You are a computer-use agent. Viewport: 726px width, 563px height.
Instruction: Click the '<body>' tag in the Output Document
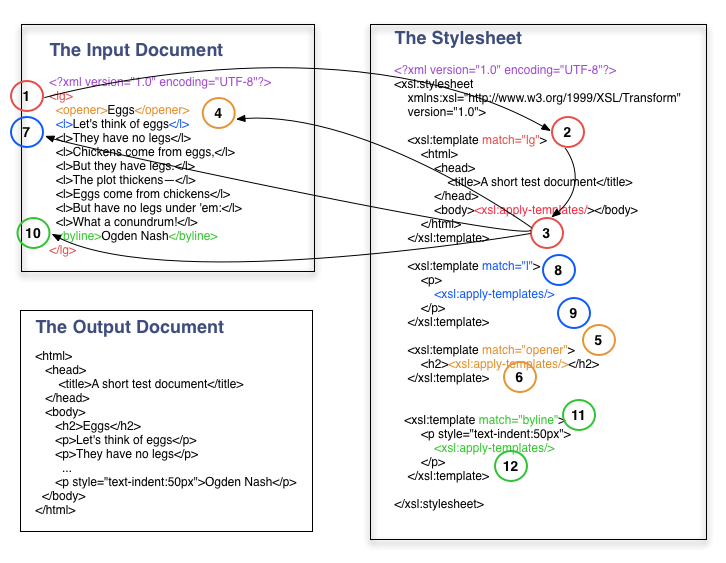click(x=65, y=412)
